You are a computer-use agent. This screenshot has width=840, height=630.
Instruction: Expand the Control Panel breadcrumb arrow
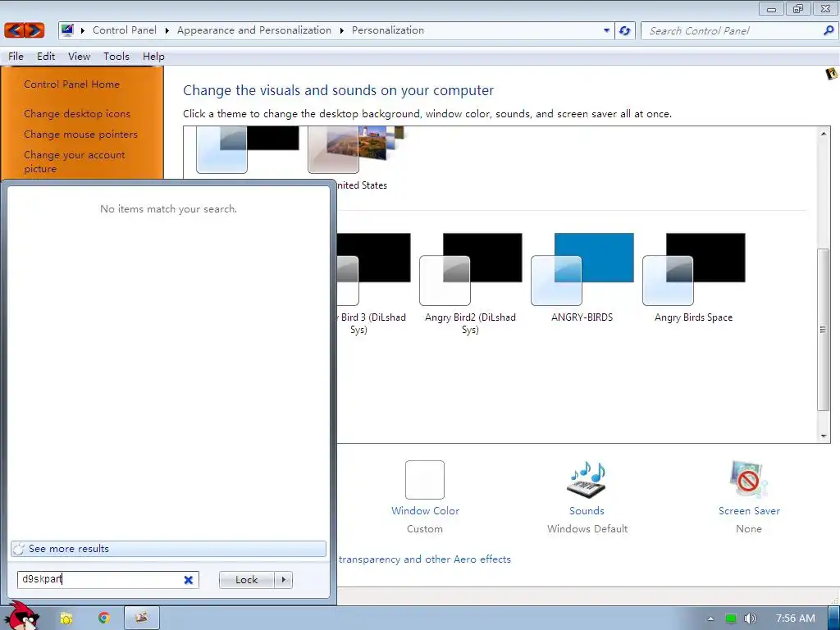[167, 30]
